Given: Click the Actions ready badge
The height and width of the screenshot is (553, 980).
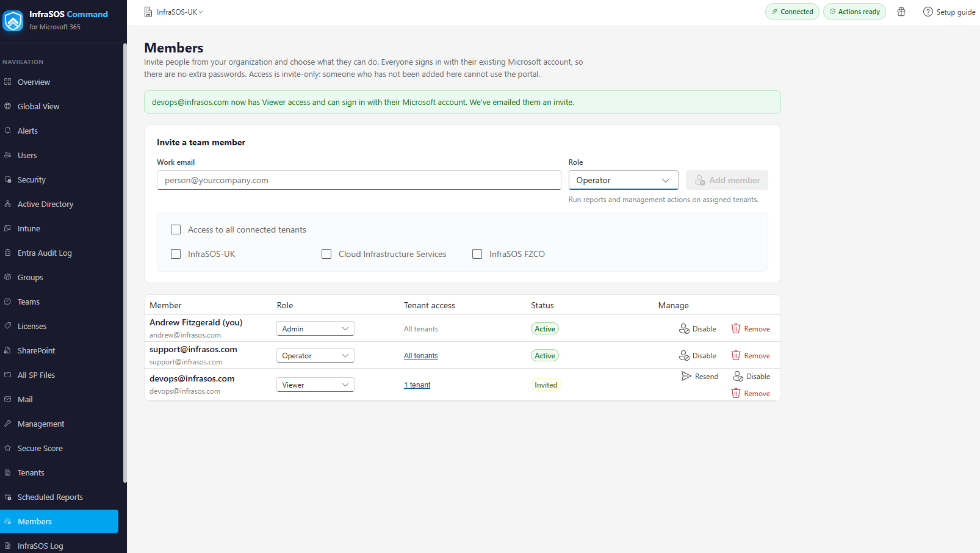Looking at the screenshot, I should tap(854, 12).
